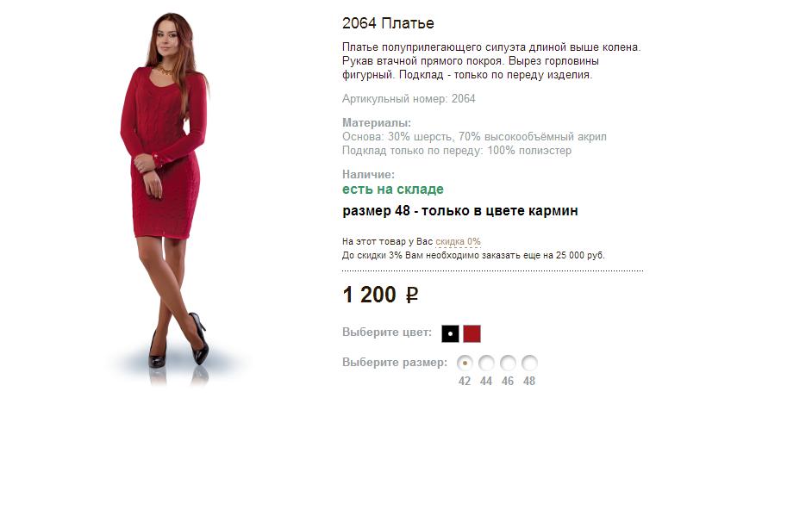Select size 44 radio button

click(x=486, y=364)
